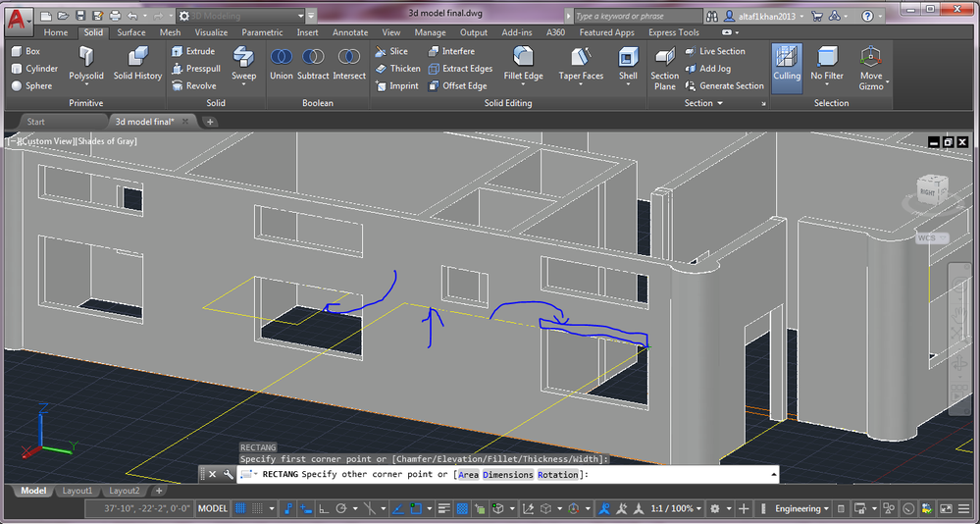Choose the Dimensions option in command line
Screen dimensions: 980x524
click(508, 475)
